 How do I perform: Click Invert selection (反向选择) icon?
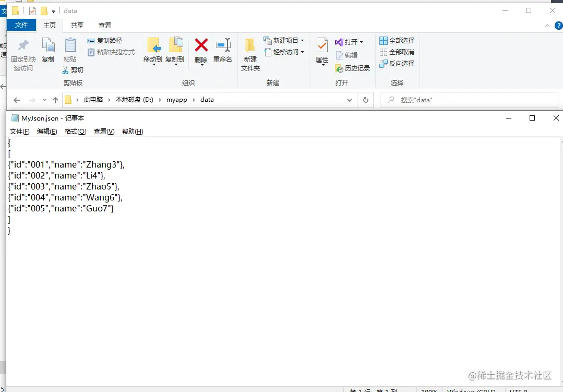(397, 63)
